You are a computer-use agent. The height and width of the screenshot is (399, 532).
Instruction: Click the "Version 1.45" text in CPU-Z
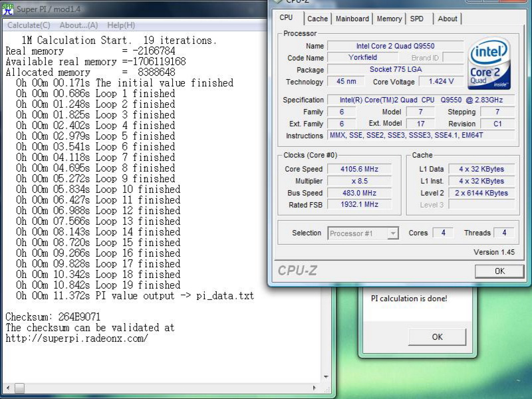click(x=494, y=252)
